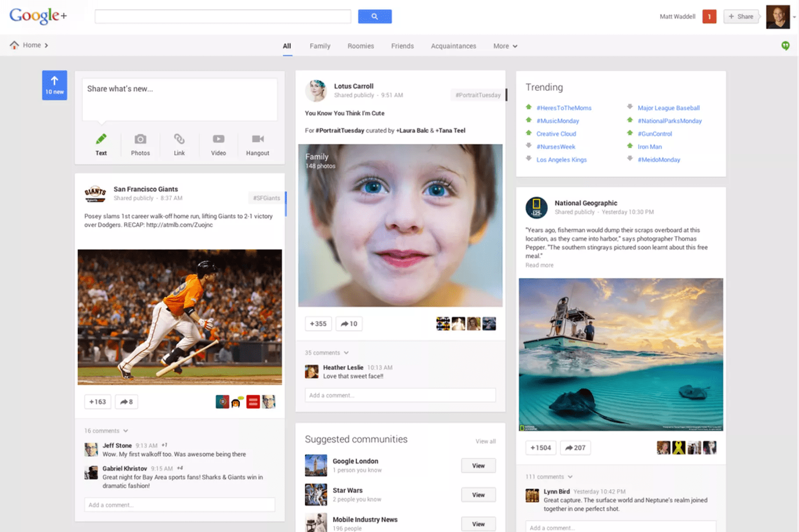
Task: Launch a Hangout with the Hangout icon
Action: click(258, 144)
